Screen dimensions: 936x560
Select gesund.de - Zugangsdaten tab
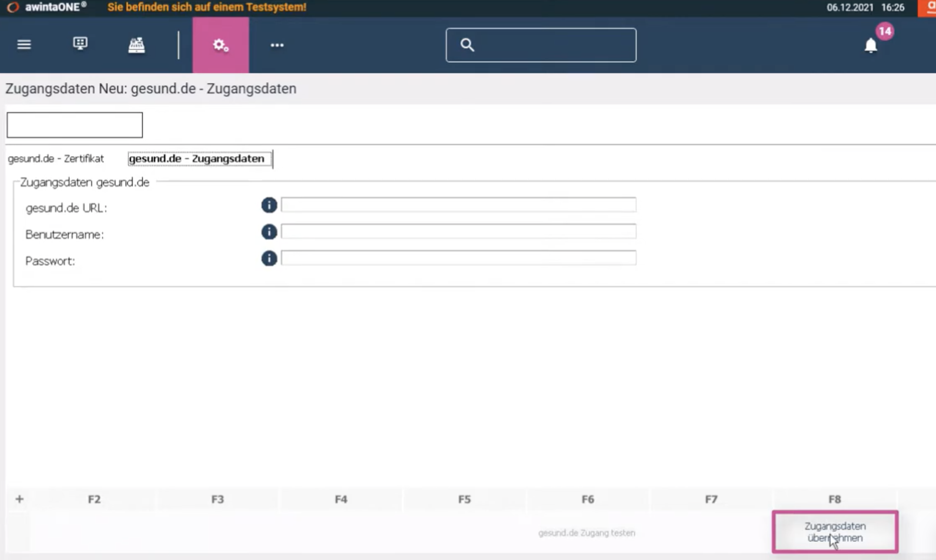[200, 158]
